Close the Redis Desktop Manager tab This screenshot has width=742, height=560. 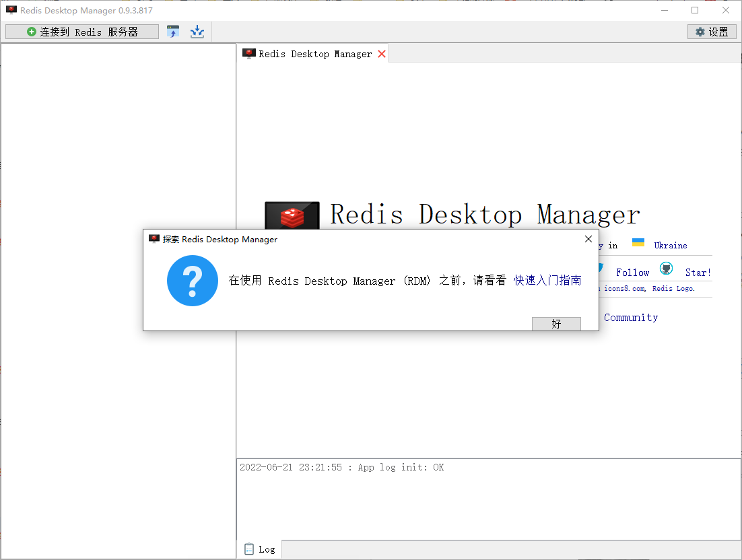382,54
